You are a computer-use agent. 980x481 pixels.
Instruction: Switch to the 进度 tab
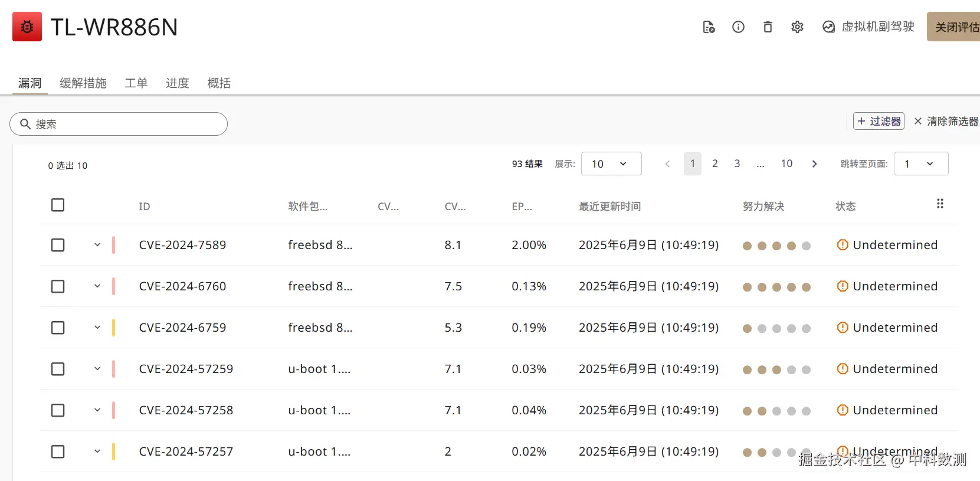coord(178,83)
